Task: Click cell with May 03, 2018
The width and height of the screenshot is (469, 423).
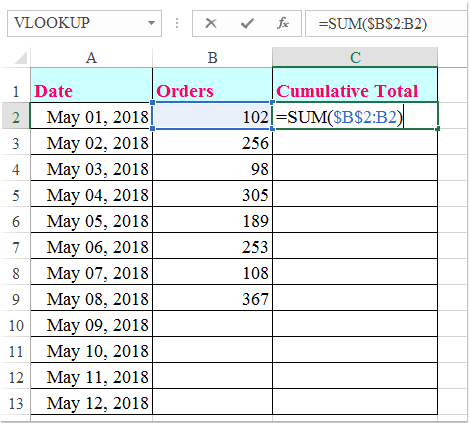Action: pyautogui.click(x=91, y=168)
